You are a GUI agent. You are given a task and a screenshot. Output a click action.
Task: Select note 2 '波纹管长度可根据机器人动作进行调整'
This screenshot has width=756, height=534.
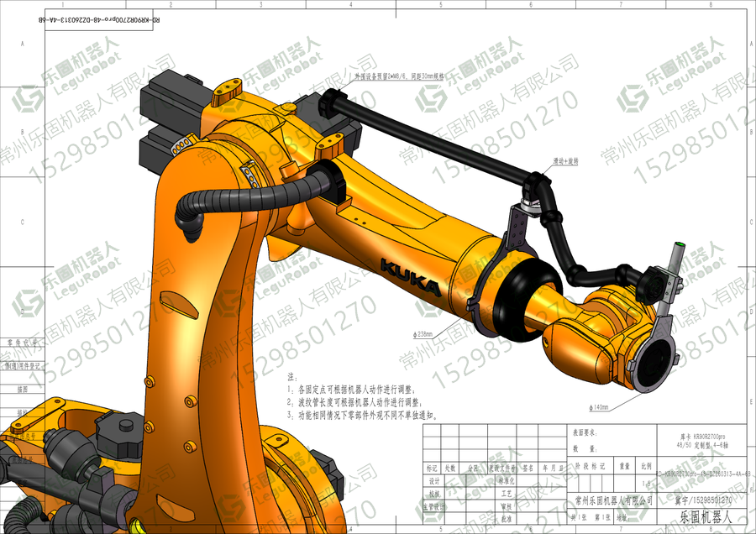point(355,402)
